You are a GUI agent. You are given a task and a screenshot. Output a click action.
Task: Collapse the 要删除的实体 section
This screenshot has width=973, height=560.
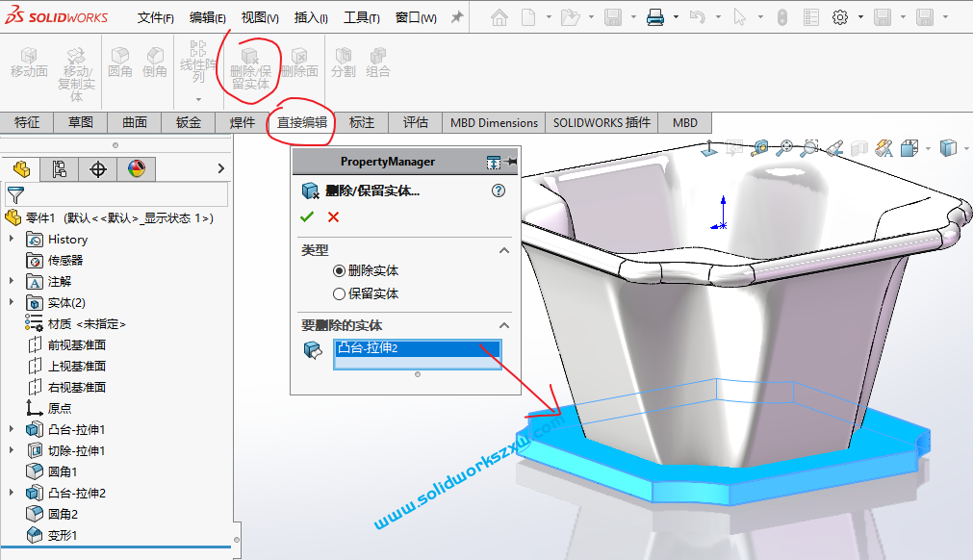click(503, 325)
